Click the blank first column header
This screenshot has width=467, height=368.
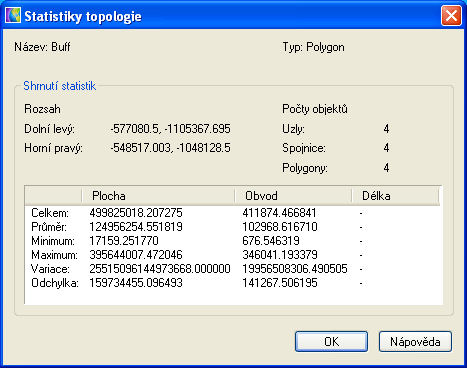click(53, 196)
